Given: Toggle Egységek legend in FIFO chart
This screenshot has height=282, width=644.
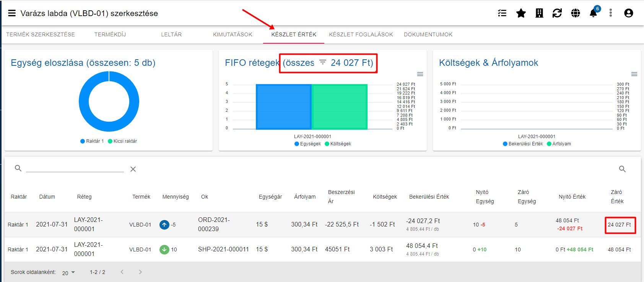Looking at the screenshot, I should click(308, 144).
